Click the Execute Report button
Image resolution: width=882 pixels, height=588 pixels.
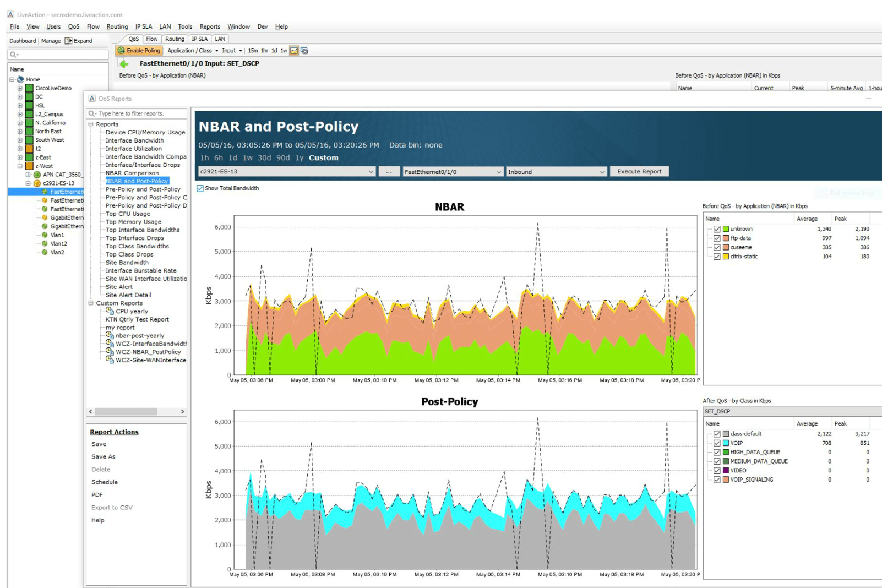639,172
